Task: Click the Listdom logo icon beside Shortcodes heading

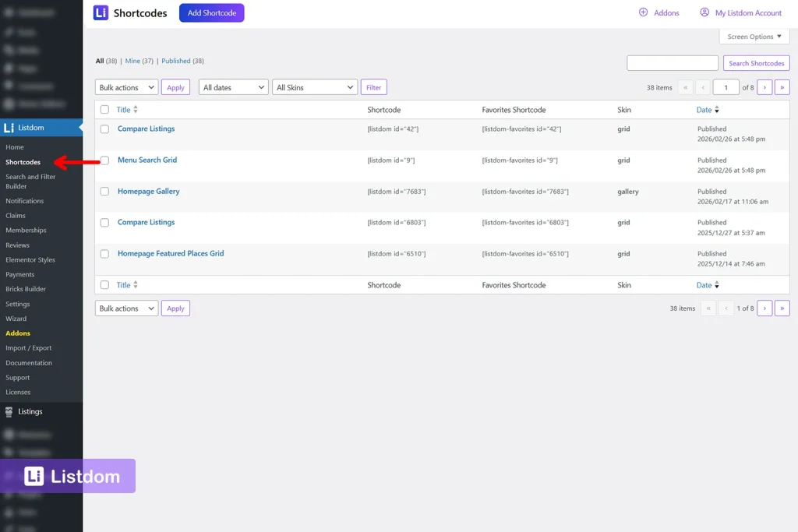Action: click(x=99, y=12)
